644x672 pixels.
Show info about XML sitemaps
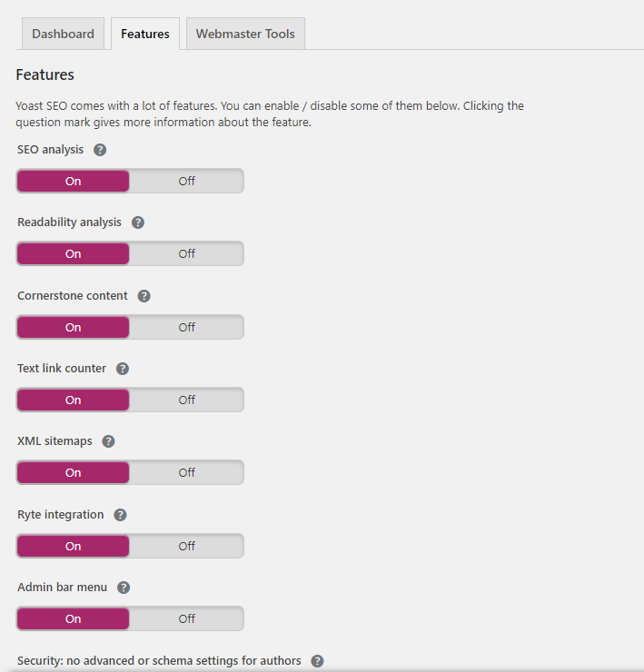point(108,441)
